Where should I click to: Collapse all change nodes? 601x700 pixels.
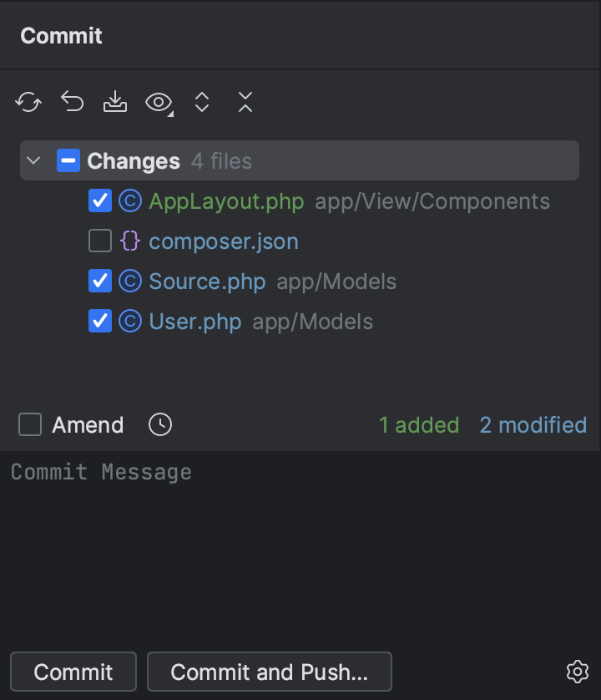[244, 102]
